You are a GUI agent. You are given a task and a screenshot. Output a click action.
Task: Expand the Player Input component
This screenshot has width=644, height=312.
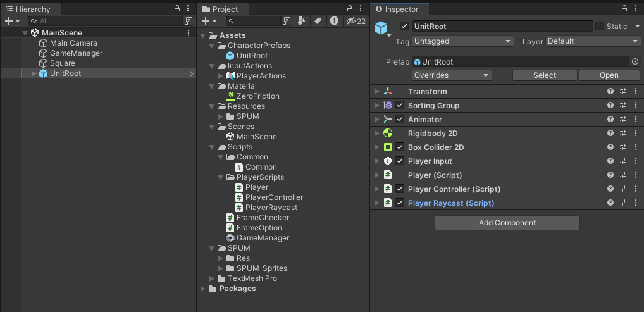click(x=377, y=161)
